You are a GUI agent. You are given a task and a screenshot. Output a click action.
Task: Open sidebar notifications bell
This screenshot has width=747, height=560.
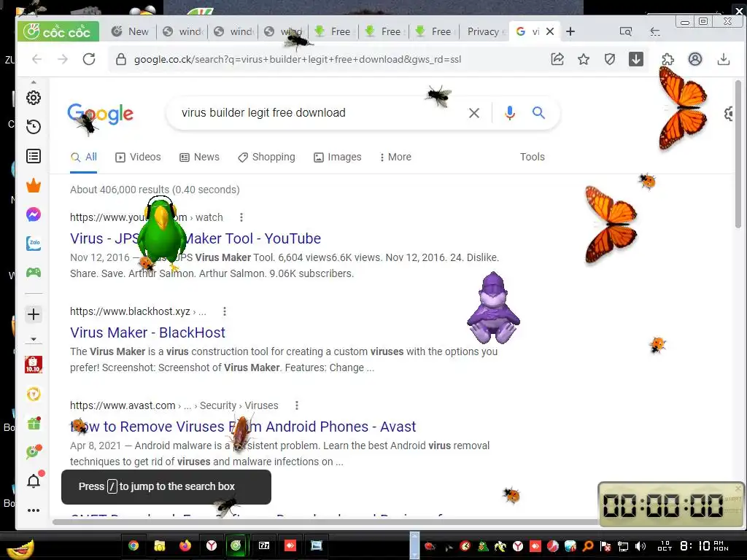click(x=34, y=481)
